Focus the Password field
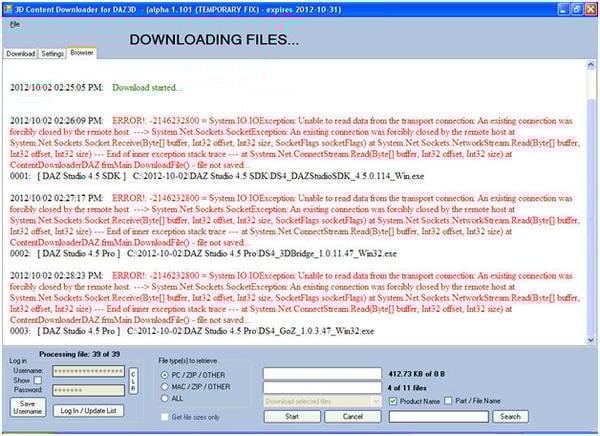 88,390
